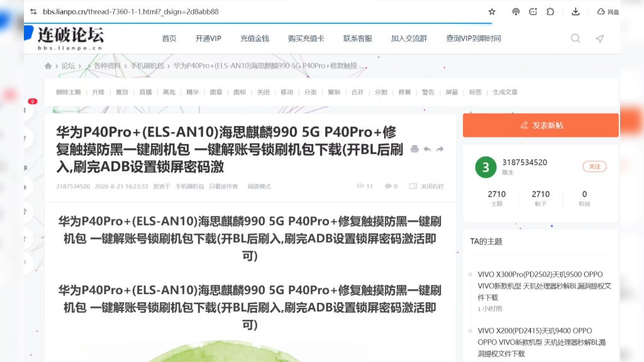Click 删除主题 moderation action

pyautogui.click(x=69, y=92)
